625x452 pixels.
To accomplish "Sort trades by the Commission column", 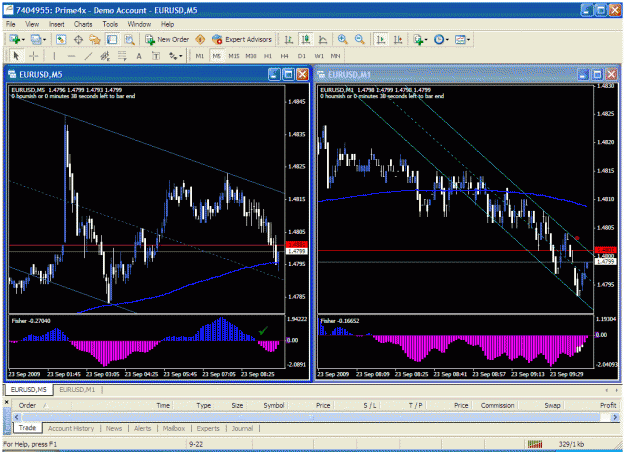I will tap(497, 405).
